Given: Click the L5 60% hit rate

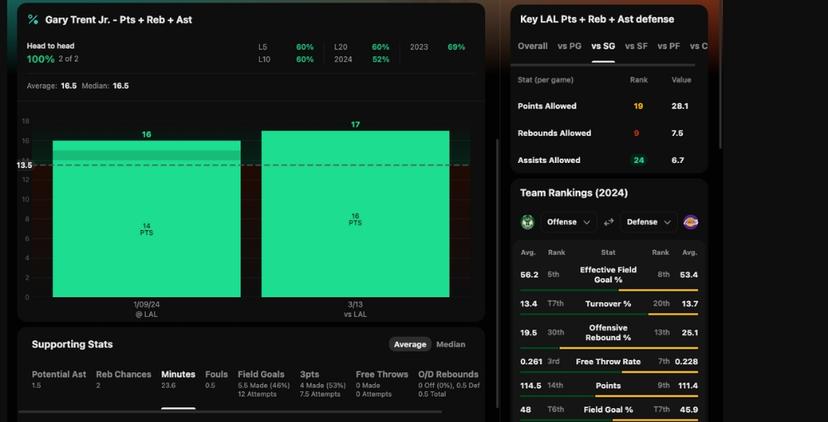Looking at the screenshot, I should point(286,47).
